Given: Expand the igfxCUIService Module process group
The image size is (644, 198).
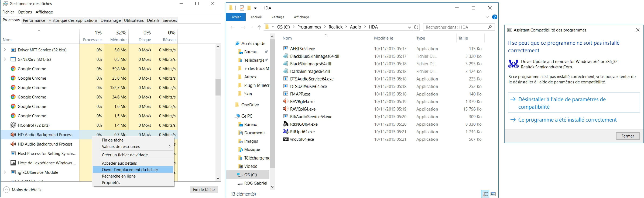Looking at the screenshot, I should (x=5, y=172).
